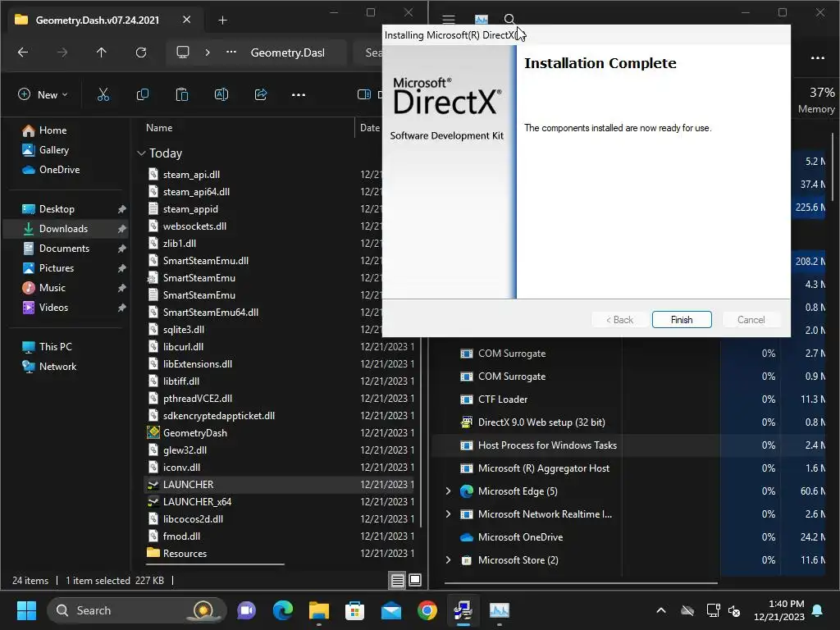Open Videos in the navigation pane

53,308
